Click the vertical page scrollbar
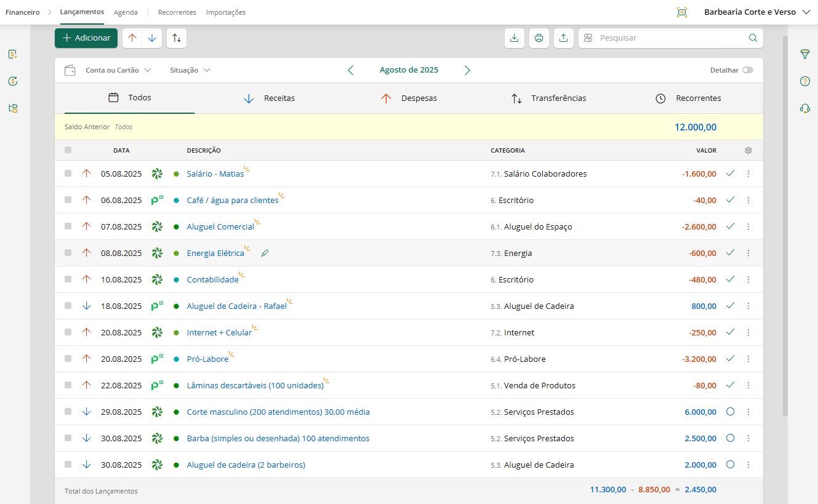The image size is (818, 504). pyautogui.click(x=785, y=225)
